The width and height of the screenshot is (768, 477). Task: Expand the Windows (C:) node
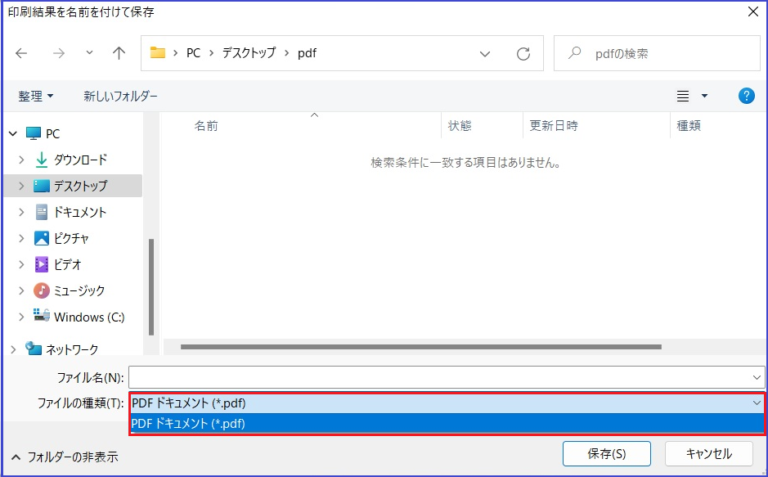coord(21,317)
